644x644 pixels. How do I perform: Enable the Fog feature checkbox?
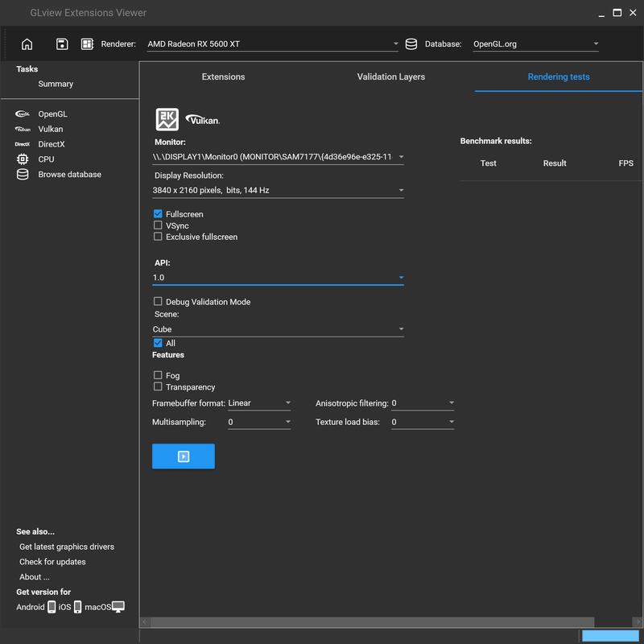(158, 375)
